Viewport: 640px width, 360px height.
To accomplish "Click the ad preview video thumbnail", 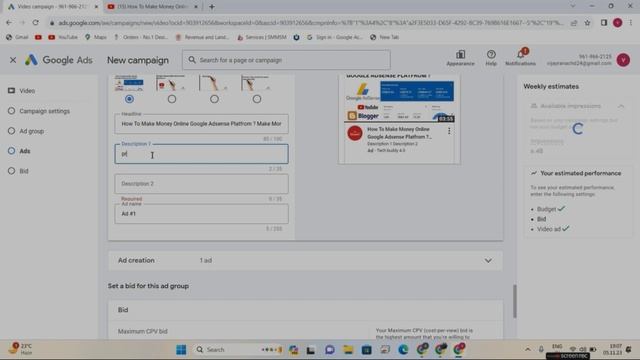I will click(x=399, y=98).
